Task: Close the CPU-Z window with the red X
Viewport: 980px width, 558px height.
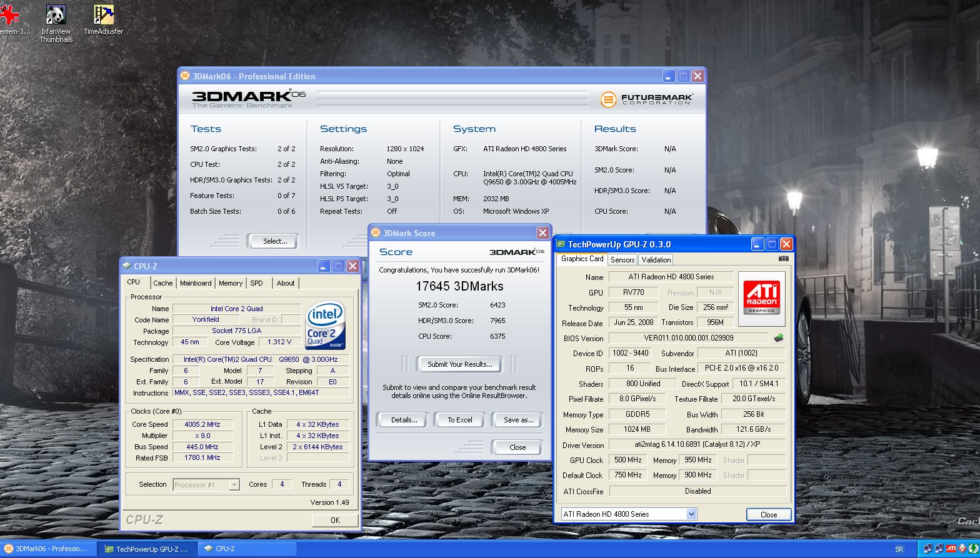Action: pyautogui.click(x=352, y=266)
